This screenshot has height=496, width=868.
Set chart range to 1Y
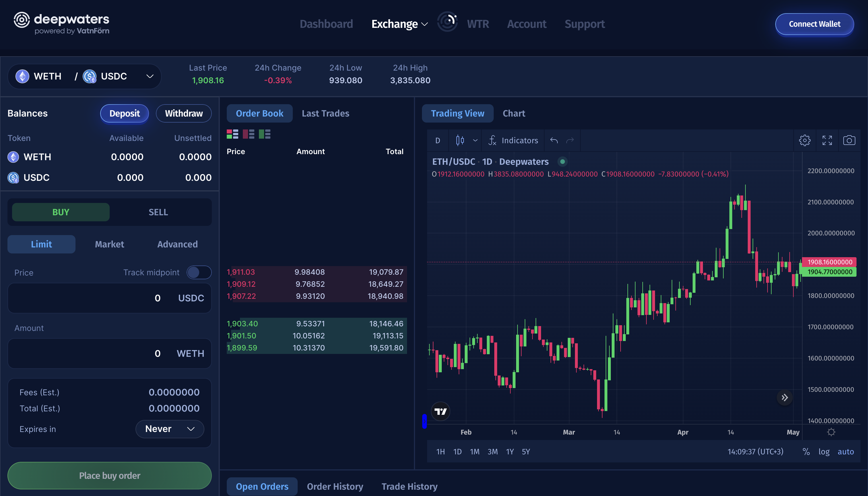(x=509, y=452)
